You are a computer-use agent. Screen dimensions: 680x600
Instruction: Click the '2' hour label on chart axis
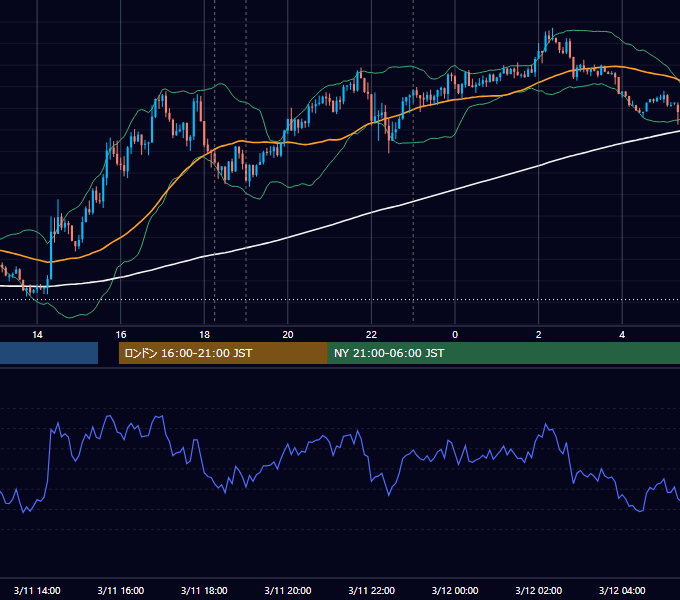tap(539, 335)
